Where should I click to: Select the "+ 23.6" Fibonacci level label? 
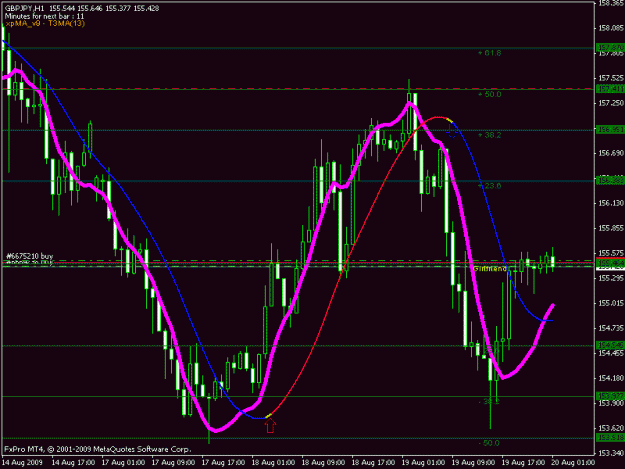[489, 186]
